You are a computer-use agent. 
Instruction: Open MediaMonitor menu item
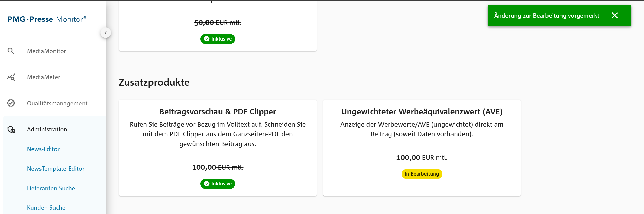[x=46, y=51]
